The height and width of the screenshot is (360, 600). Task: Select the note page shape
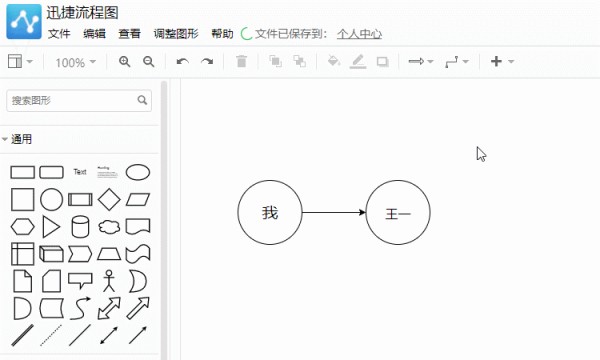coord(23,281)
